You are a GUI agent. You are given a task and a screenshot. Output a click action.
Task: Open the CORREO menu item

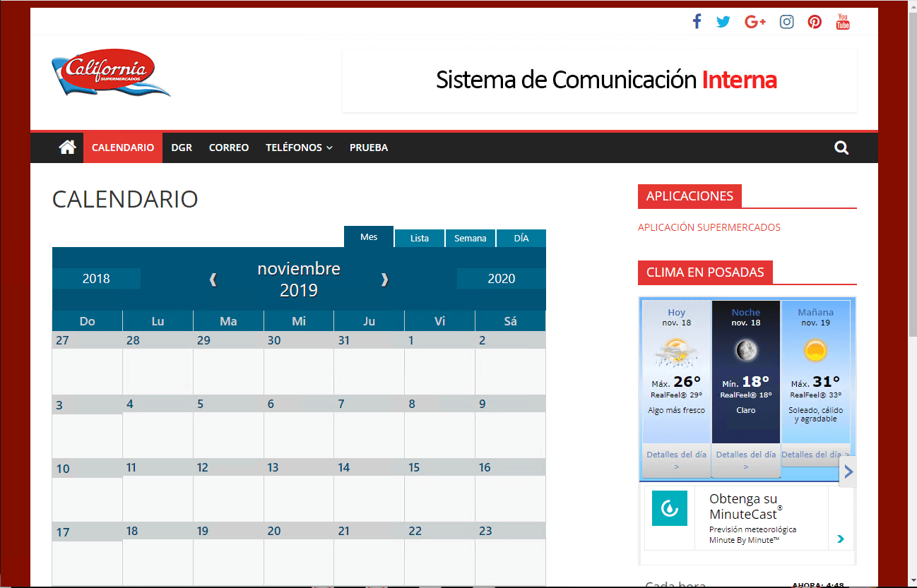tap(229, 148)
